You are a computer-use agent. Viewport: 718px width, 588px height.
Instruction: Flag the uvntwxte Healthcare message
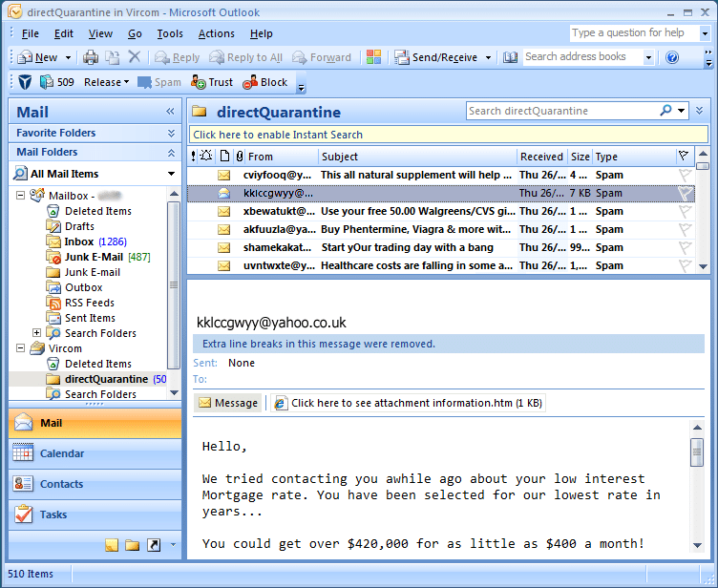(685, 265)
